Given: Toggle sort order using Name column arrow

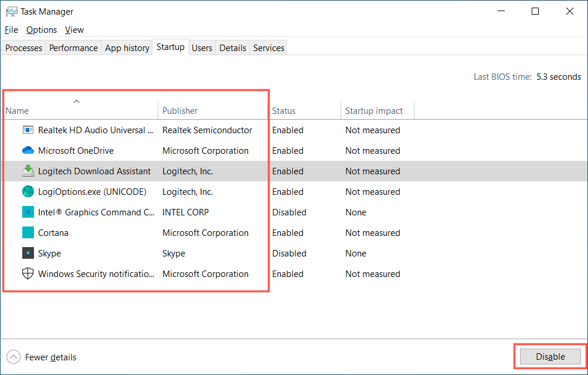Looking at the screenshot, I should (x=76, y=102).
